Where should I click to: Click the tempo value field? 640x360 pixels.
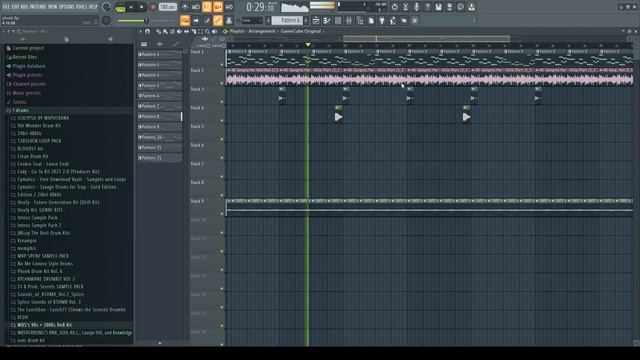coord(167,7)
